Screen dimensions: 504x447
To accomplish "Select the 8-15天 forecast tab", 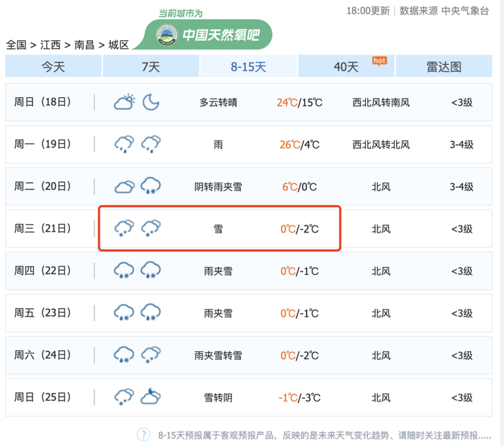I will tap(248, 67).
